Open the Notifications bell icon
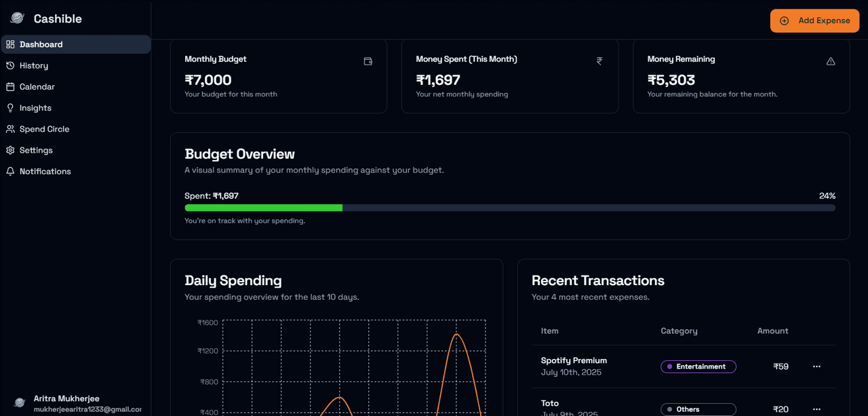Screen dimensions: 868x416 click(x=9, y=171)
